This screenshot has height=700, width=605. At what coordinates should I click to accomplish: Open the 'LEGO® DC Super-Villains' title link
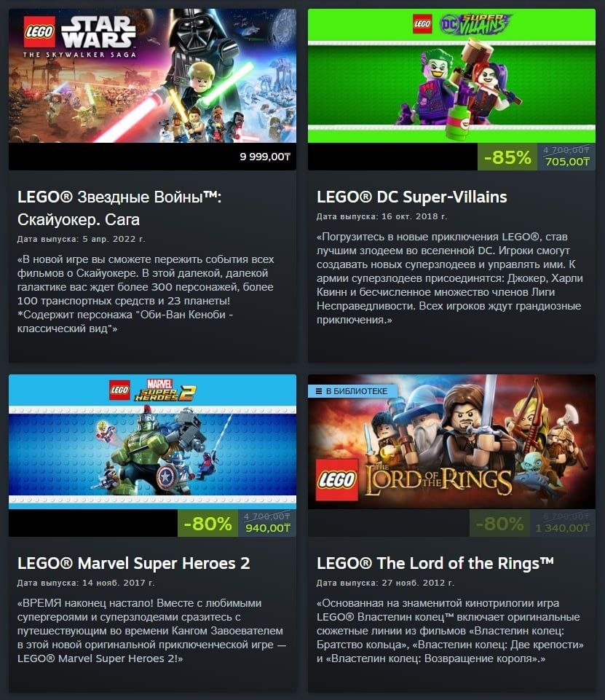coord(412,197)
